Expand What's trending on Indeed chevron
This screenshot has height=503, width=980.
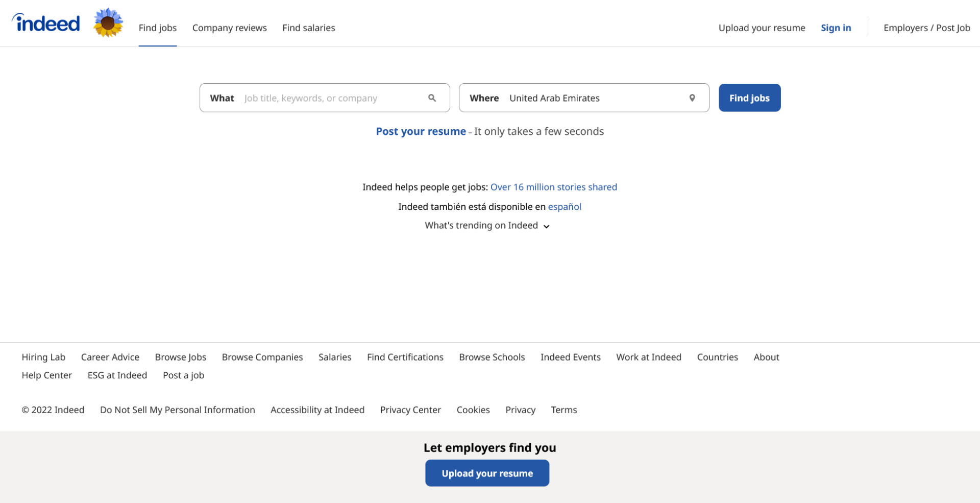(546, 226)
